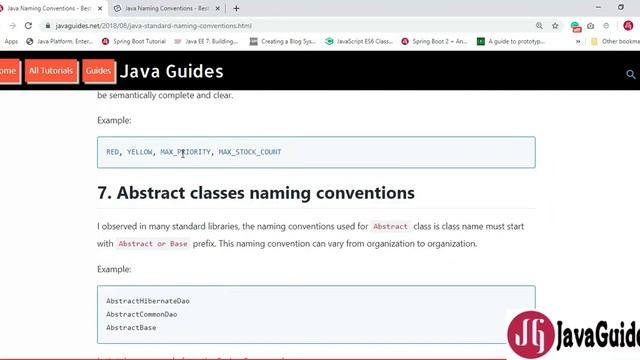Open the profile avatar in Chrome toolbar
The width and height of the screenshot is (640, 360).
tap(628, 26)
